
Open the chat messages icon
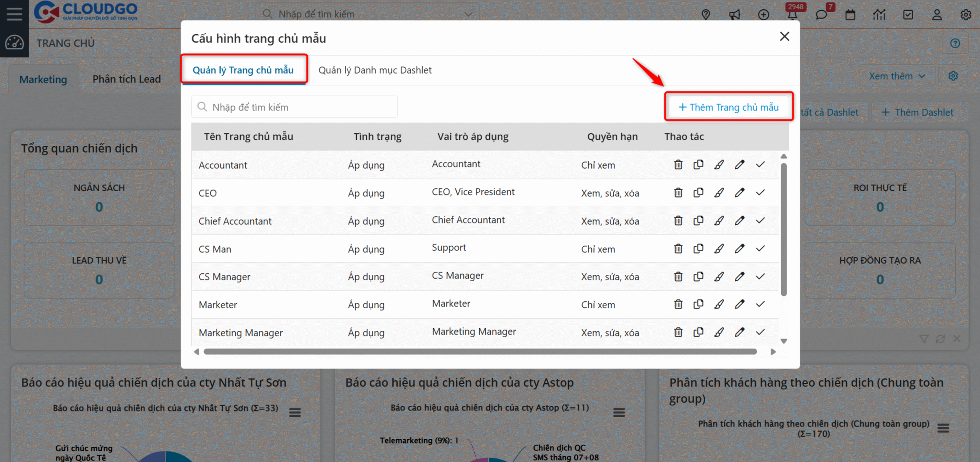coord(821,14)
